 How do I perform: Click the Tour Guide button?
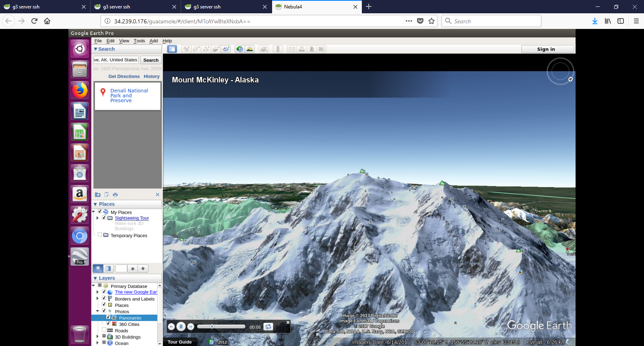click(180, 342)
